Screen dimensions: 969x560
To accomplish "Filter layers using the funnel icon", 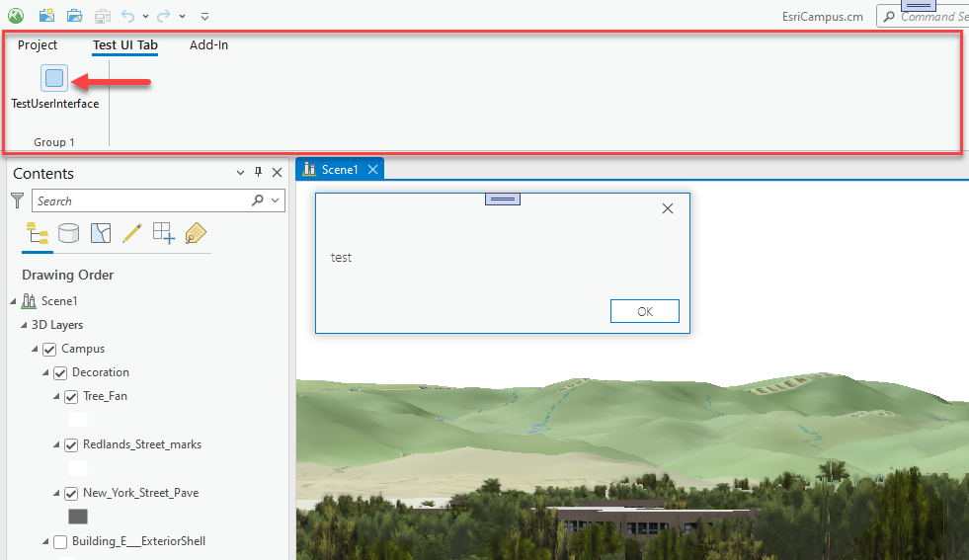I will [x=18, y=200].
